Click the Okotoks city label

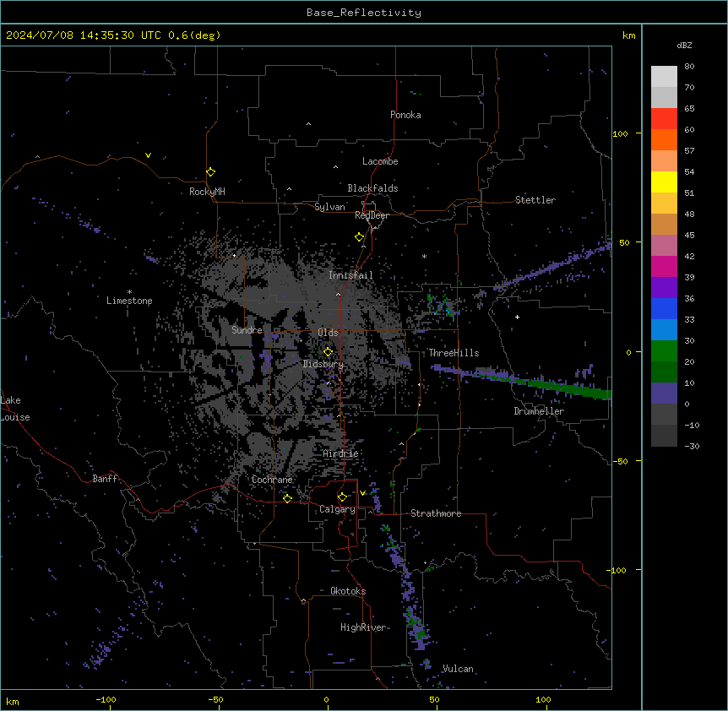click(348, 591)
